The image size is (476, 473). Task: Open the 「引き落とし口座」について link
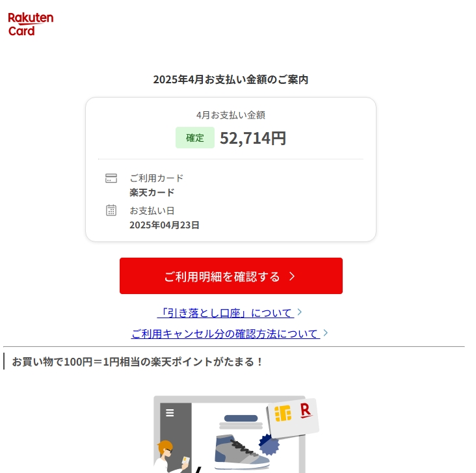pyautogui.click(x=226, y=312)
